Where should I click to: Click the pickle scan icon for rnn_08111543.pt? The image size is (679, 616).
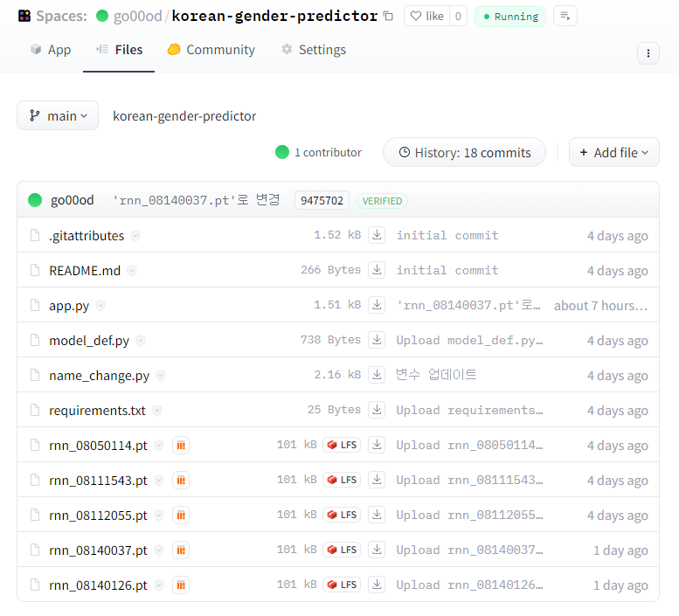(x=181, y=480)
